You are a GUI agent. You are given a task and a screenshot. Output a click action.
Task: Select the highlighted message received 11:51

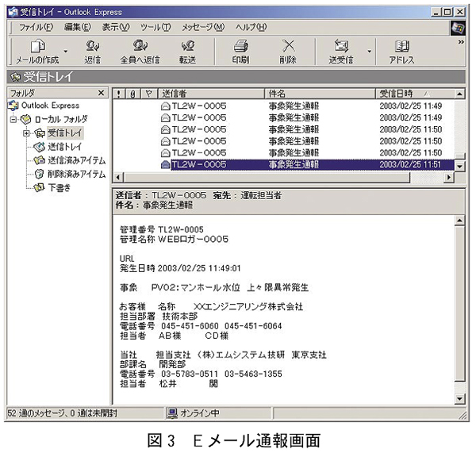point(283,164)
